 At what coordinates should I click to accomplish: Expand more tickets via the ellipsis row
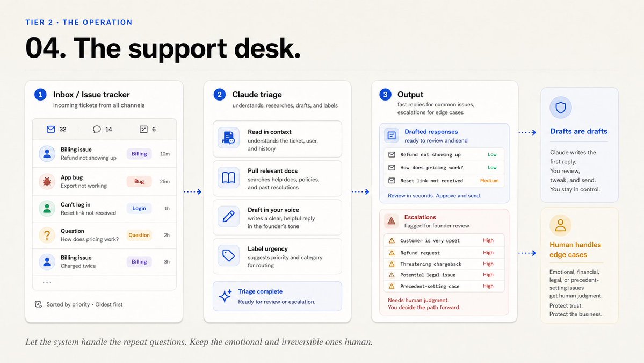104,283
